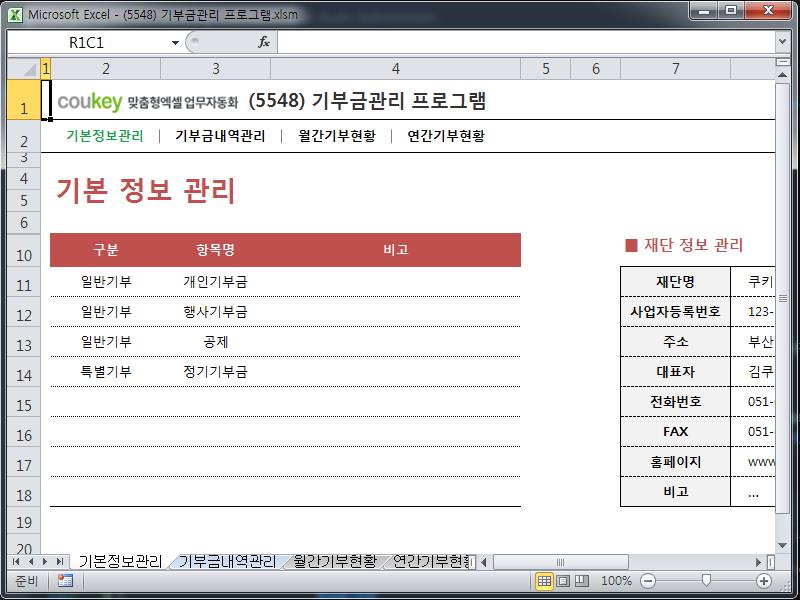Select column 7 header
The width and height of the screenshot is (800, 600).
tap(676, 68)
